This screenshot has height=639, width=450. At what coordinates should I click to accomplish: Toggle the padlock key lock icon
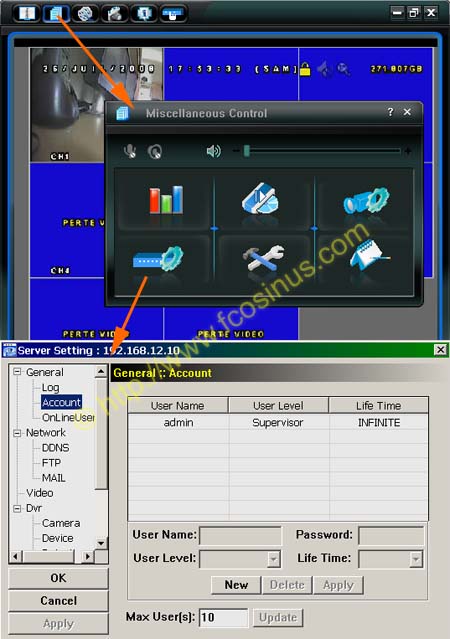pos(305,69)
